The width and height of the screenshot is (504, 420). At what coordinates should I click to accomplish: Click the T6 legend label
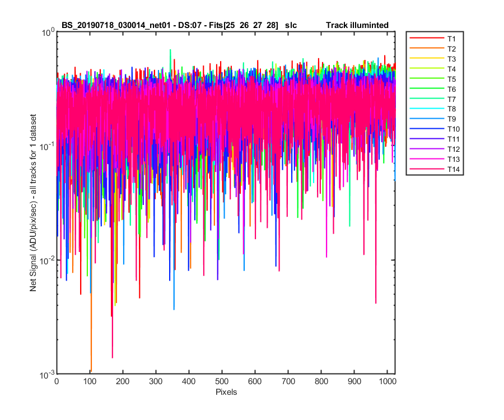click(451, 89)
